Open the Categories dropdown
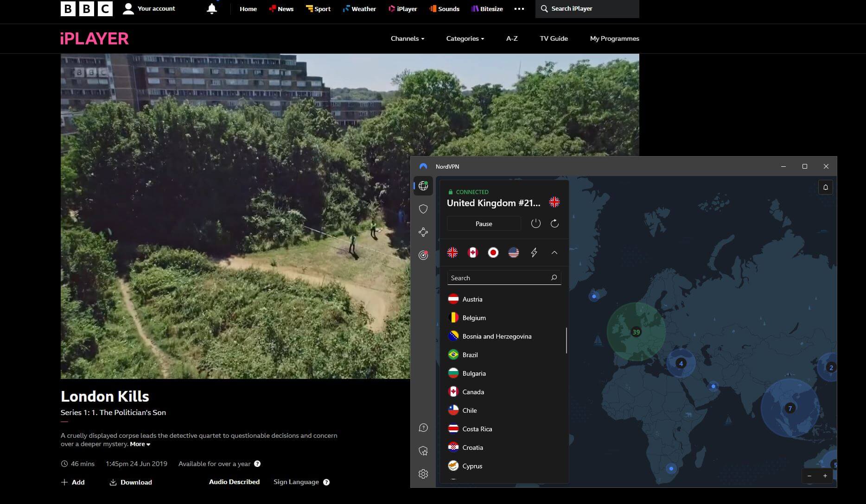The height and width of the screenshot is (504, 866). click(465, 38)
